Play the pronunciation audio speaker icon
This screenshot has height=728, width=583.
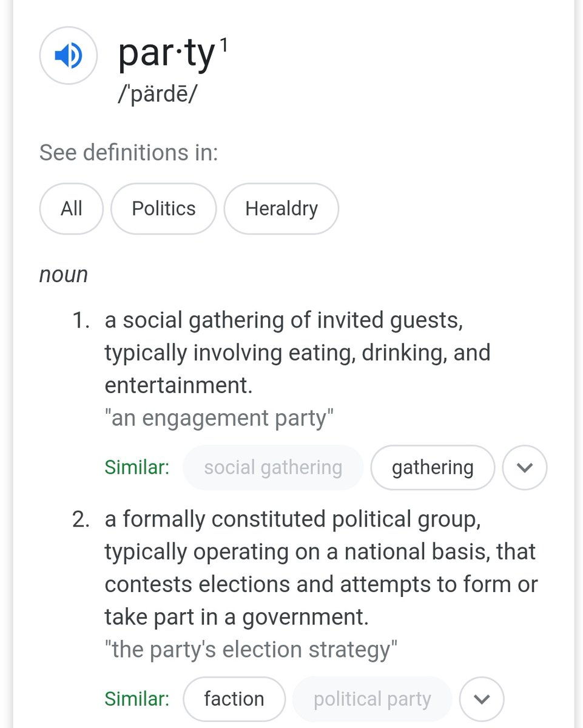click(68, 56)
